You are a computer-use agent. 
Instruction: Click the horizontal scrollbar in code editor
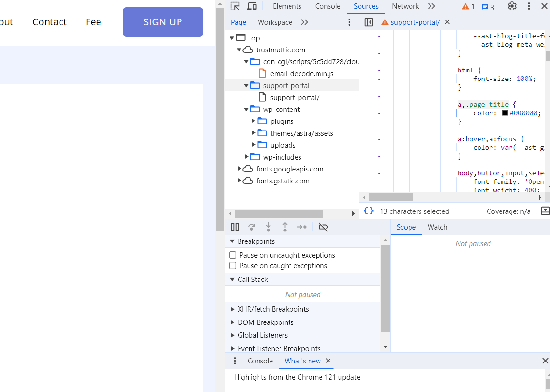click(x=391, y=197)
